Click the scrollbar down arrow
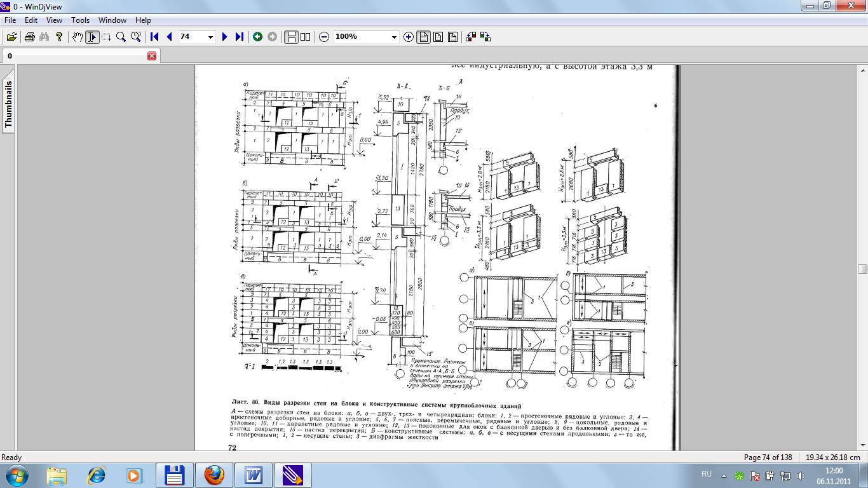 coord(862,446)
